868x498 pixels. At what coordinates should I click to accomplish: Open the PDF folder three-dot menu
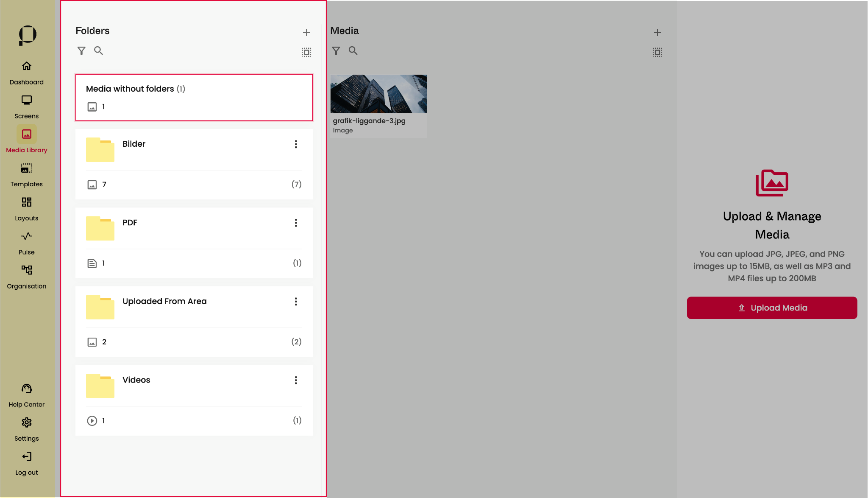point(296,223)
